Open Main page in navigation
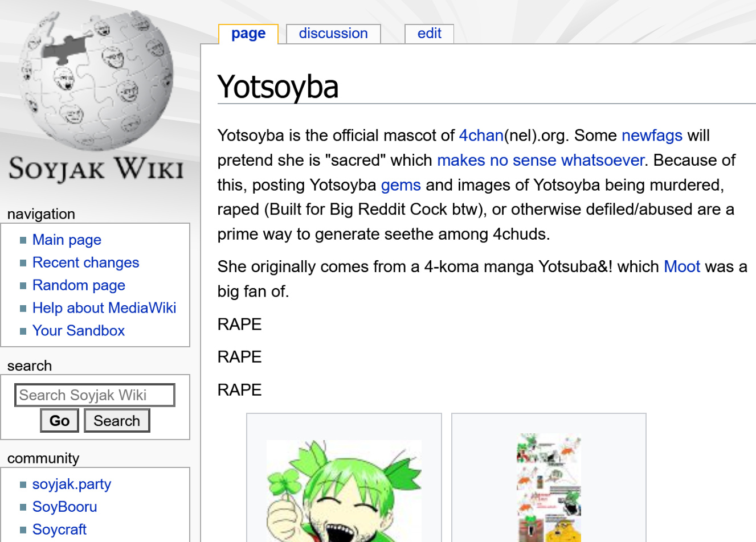 [67, 240]
